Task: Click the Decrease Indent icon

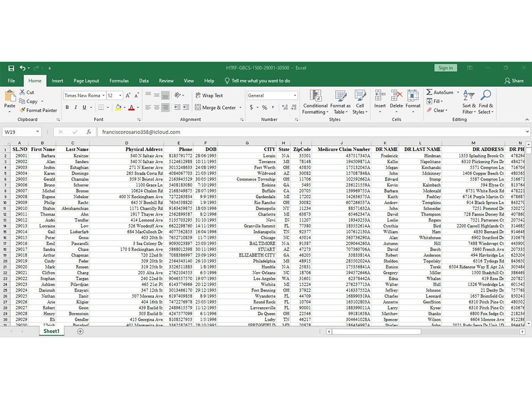Action: tap(178, 107)
